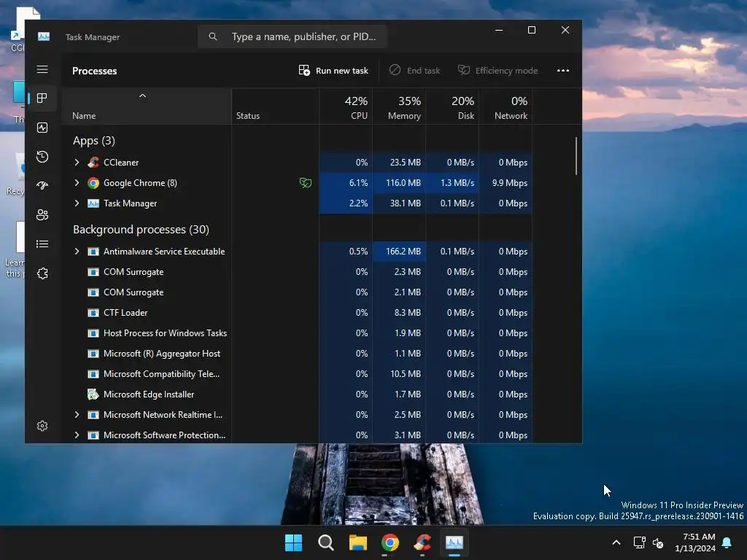Sort by the Disk column

pos(453,108)
